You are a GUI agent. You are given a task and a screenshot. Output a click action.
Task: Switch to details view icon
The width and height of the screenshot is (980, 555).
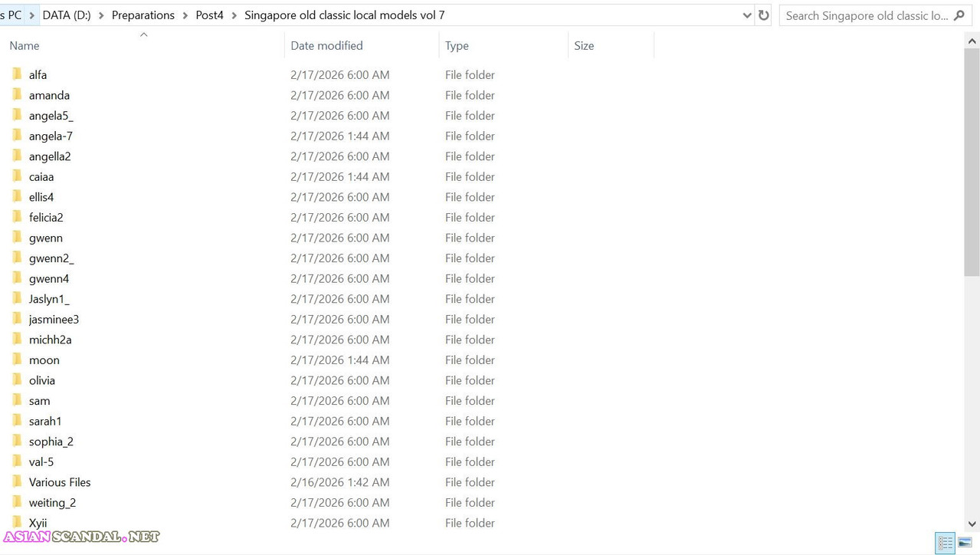click(946, 543)
